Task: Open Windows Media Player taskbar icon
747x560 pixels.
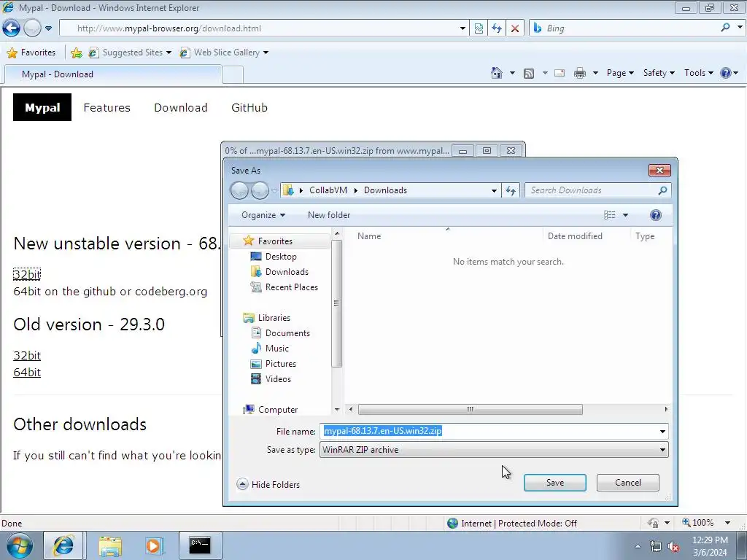Action: point(154,545)
